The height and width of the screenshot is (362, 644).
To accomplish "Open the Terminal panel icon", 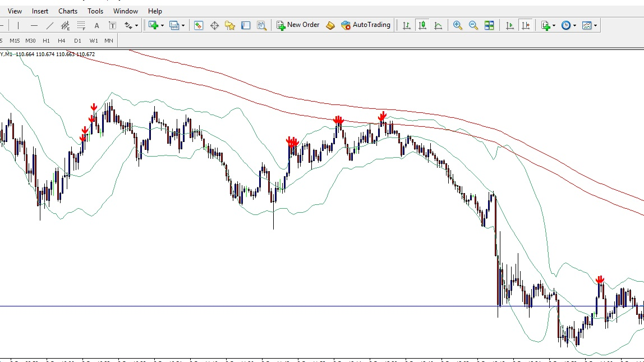I will tap(246, 25).
